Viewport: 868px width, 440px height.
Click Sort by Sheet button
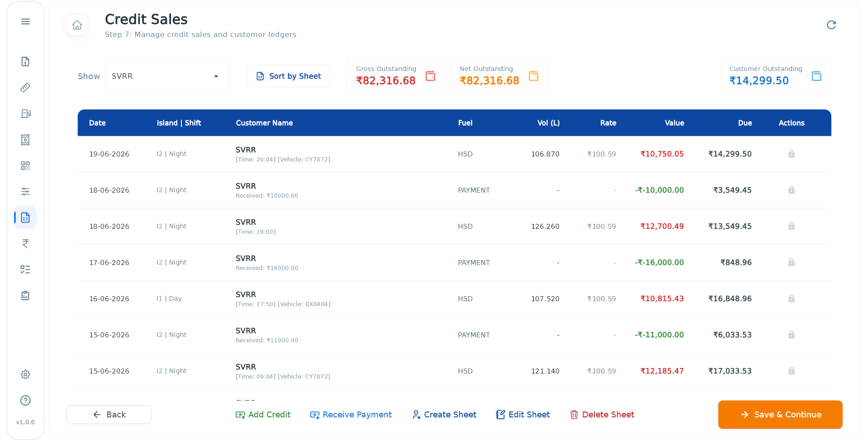point(288,76)
